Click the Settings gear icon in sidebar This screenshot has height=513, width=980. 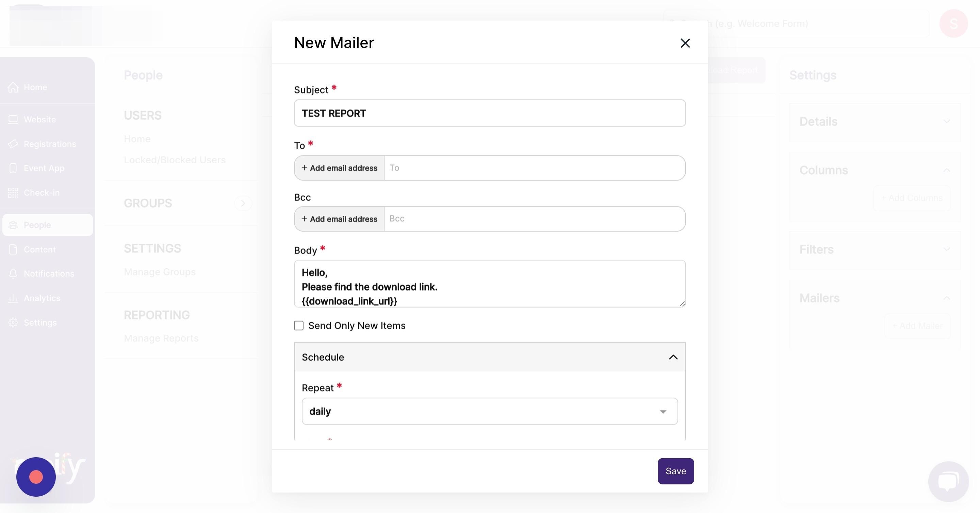pyautogui.click(x=13, y=322)
